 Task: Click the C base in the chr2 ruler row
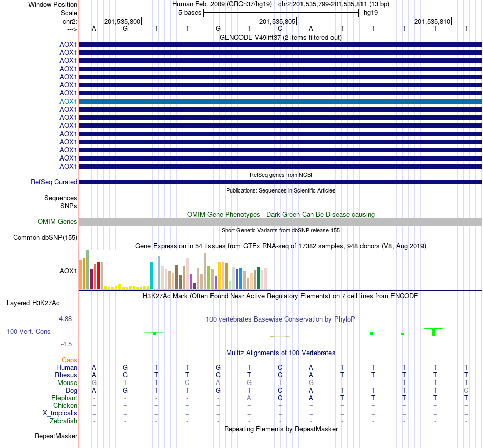280,28
